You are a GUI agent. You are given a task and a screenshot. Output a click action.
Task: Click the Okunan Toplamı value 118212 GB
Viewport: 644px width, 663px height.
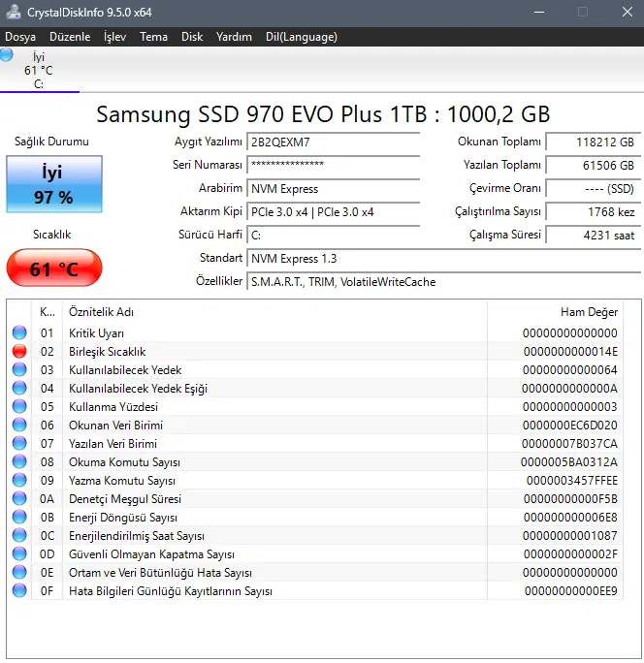594,142
